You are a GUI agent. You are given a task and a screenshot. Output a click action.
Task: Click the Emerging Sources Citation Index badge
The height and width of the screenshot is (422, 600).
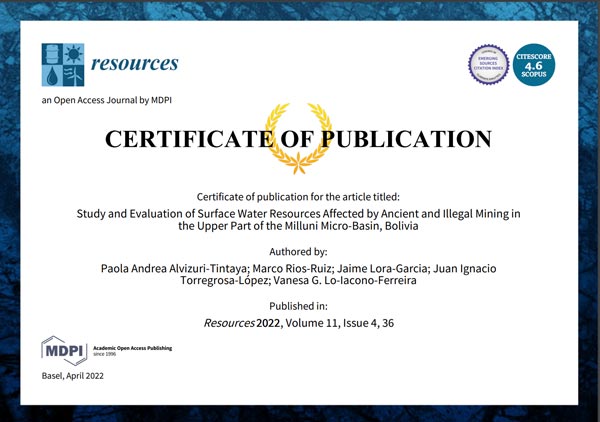pyautogui.click(x=489, y=65)
